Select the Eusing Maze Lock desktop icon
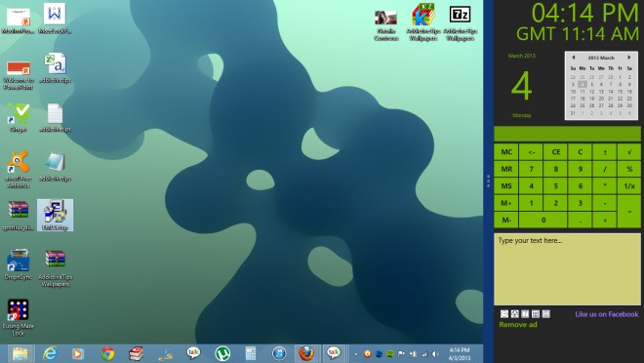644x363 pixels. (19, 318)
